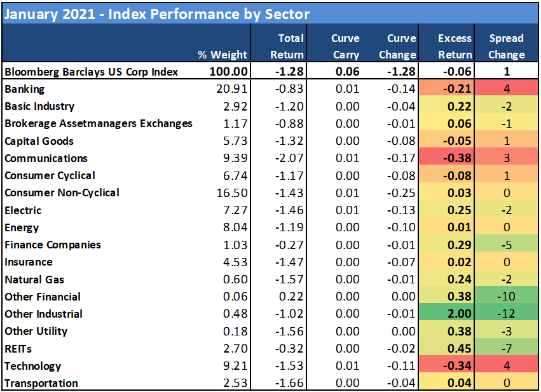541x392 pixels.
Task: Select the 'REITs' sector label
Action: [18, 348]
